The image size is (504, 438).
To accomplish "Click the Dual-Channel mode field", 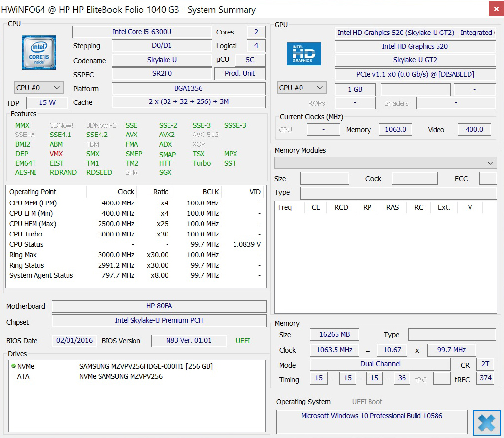I will coord(380,364).
